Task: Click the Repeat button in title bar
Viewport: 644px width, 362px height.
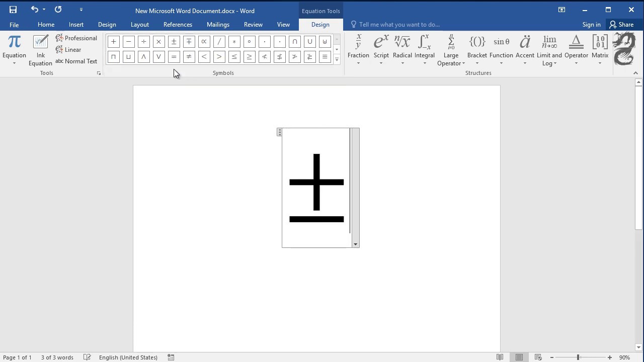Action: 58,10
